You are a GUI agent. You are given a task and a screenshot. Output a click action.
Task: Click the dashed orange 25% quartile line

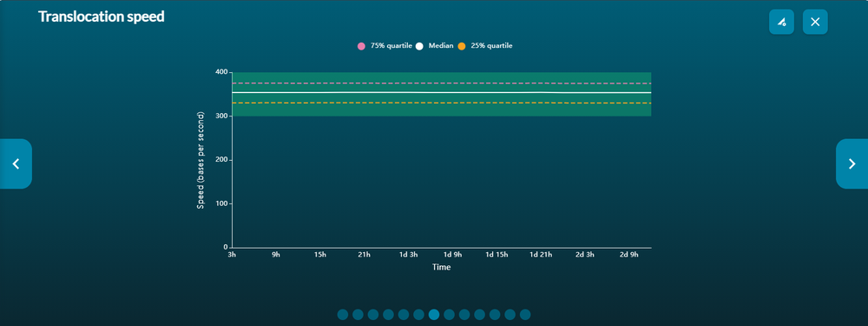coord(441,103)
